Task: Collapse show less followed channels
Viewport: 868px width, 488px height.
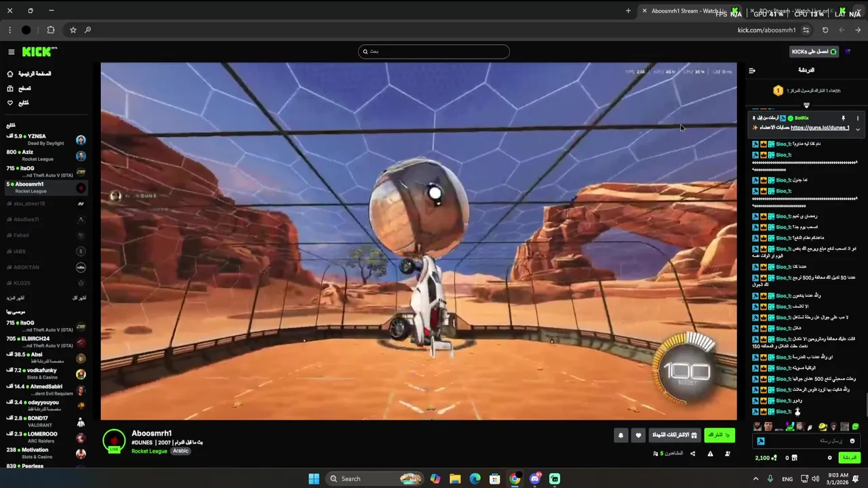Action: [x=79, y=298]
